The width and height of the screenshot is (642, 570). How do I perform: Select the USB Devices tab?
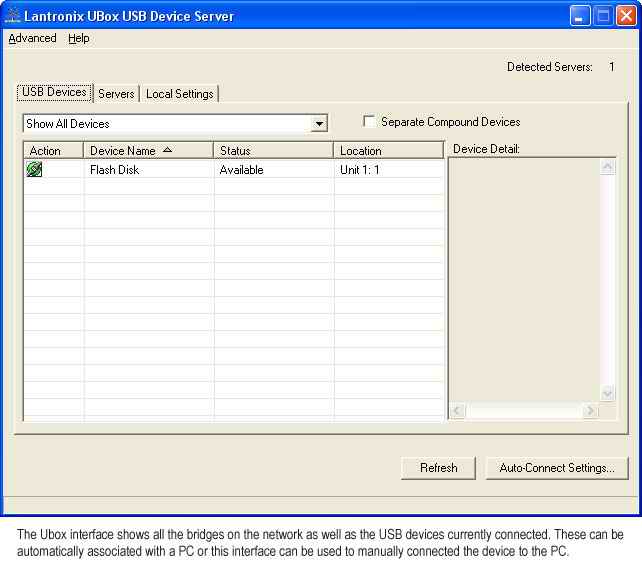[x=54, y=92]
